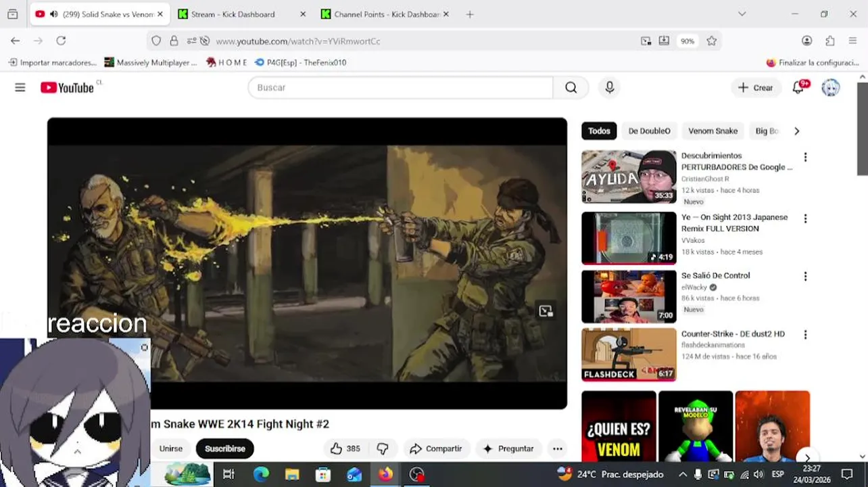868x487 pixels.
Task: Launch Microsoft Edge from taskbar
Action: click(261, 475)
